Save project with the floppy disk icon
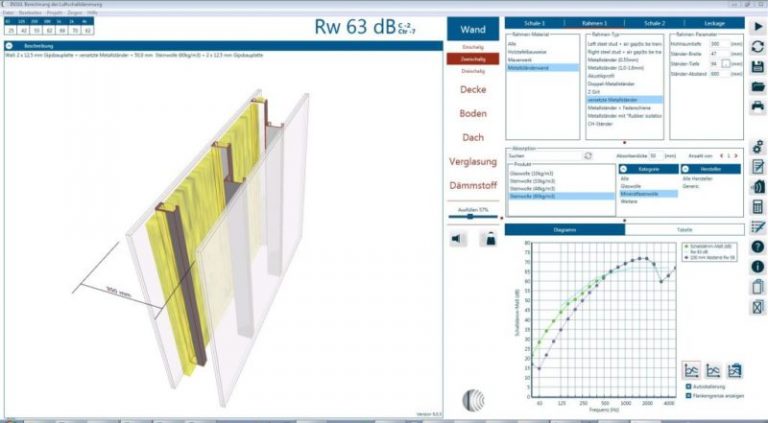768x423 pixels. 757,66
